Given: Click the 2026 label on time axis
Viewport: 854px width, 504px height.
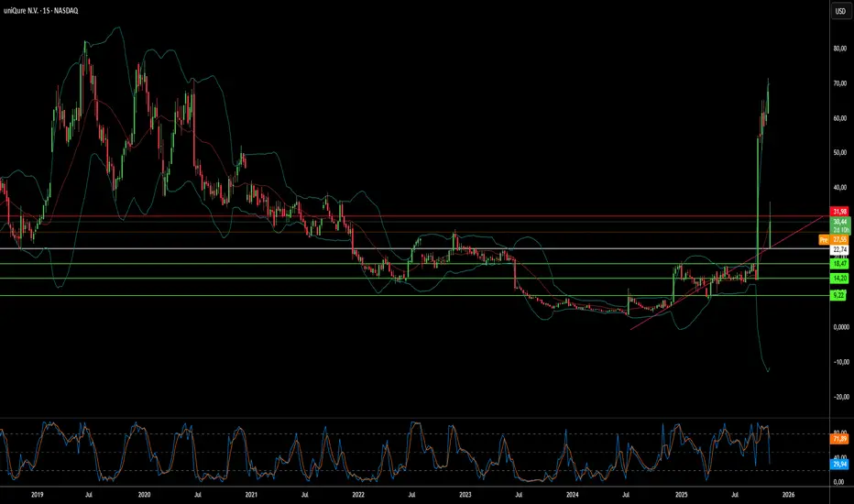Looking at the screenshot, I should tap(788, 495).
